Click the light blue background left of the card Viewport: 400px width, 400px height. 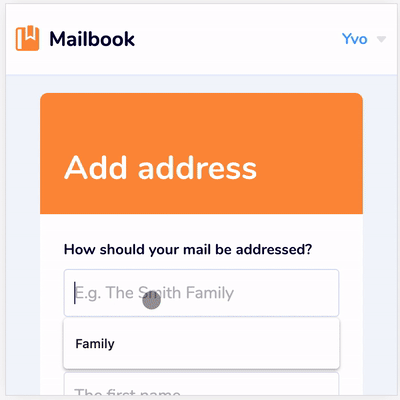point(23,233)
